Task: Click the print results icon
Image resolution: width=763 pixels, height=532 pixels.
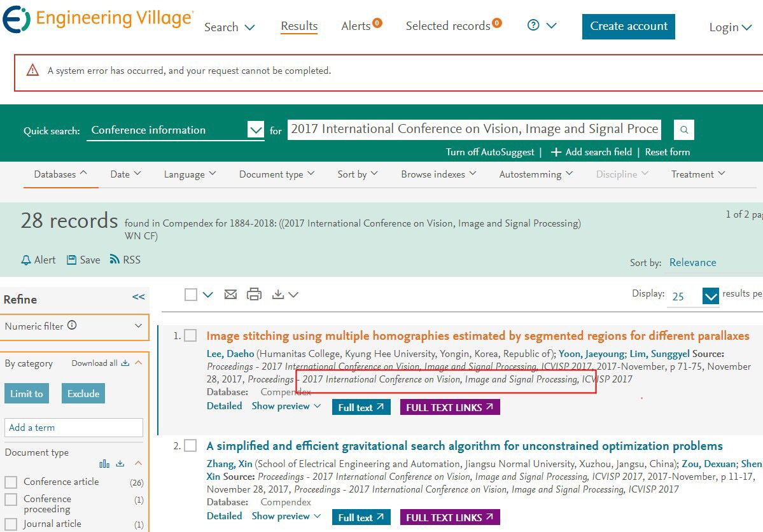Action: pos(254,294)
